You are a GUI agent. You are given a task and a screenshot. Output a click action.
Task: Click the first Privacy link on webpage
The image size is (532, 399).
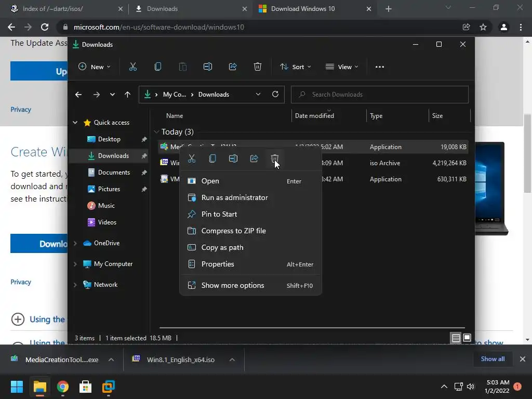[21, 110]
